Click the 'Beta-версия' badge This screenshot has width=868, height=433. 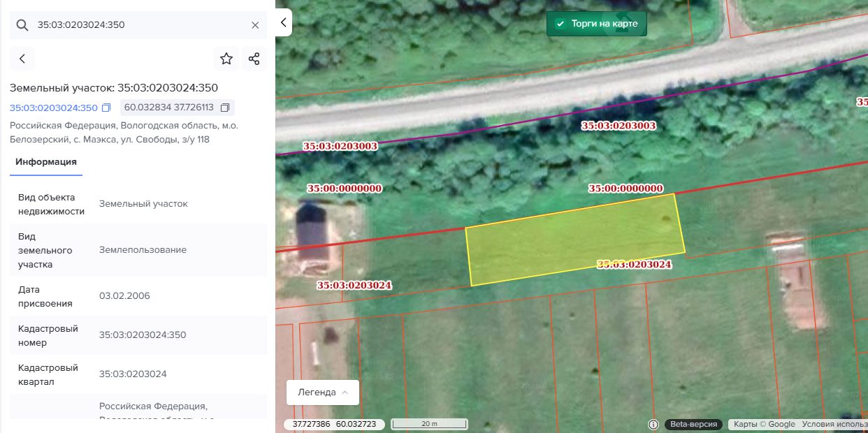[693, 424]
